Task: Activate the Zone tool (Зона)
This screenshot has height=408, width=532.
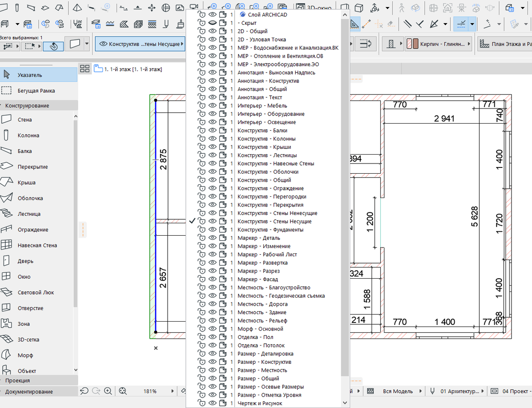Action: 36,324
